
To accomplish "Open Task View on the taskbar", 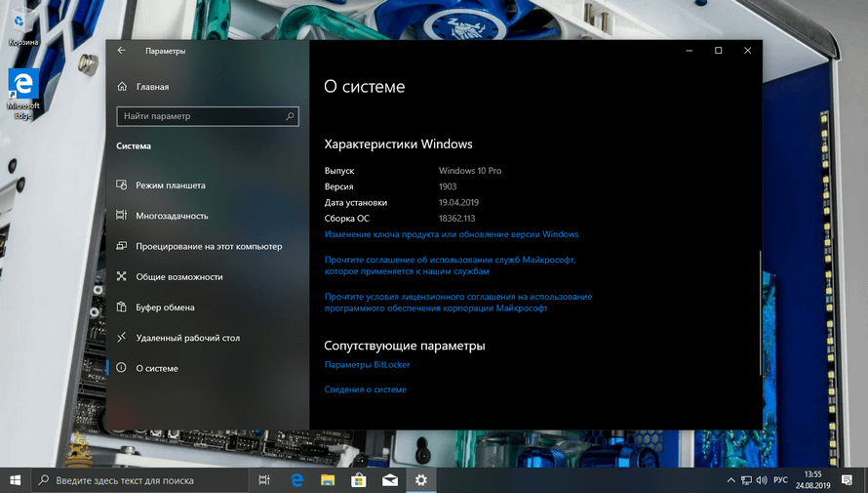I will pos(264,480).
